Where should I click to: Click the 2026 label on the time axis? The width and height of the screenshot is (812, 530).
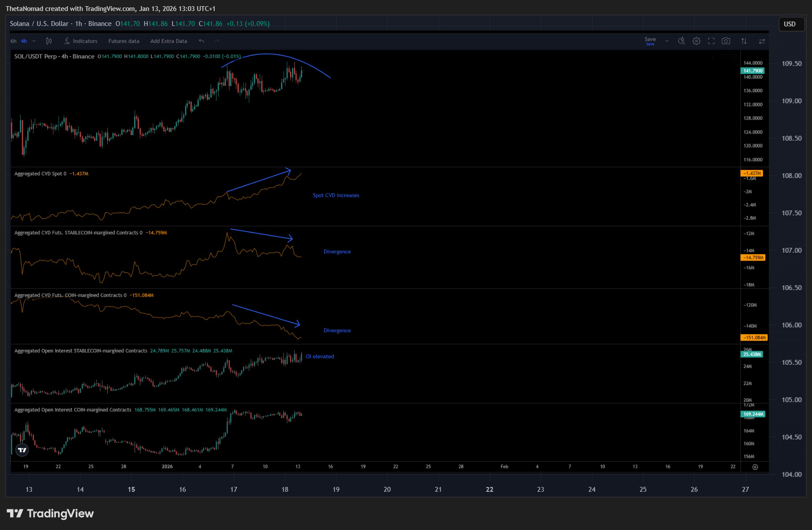coord(167,467)
